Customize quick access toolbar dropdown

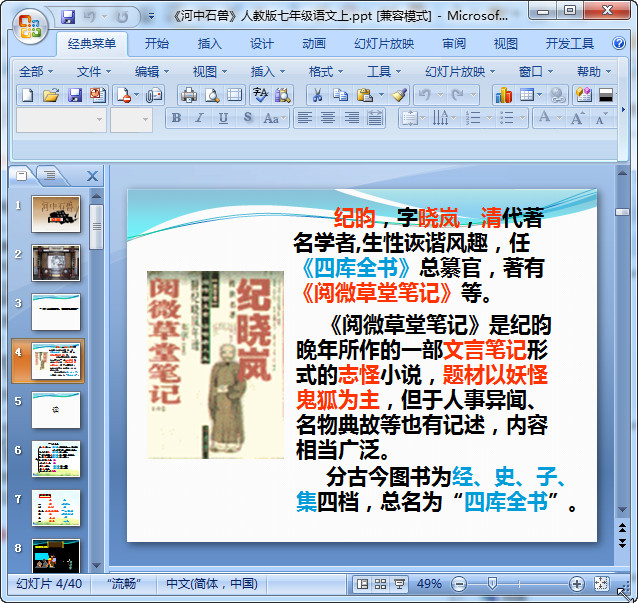(x=151, y=17)
